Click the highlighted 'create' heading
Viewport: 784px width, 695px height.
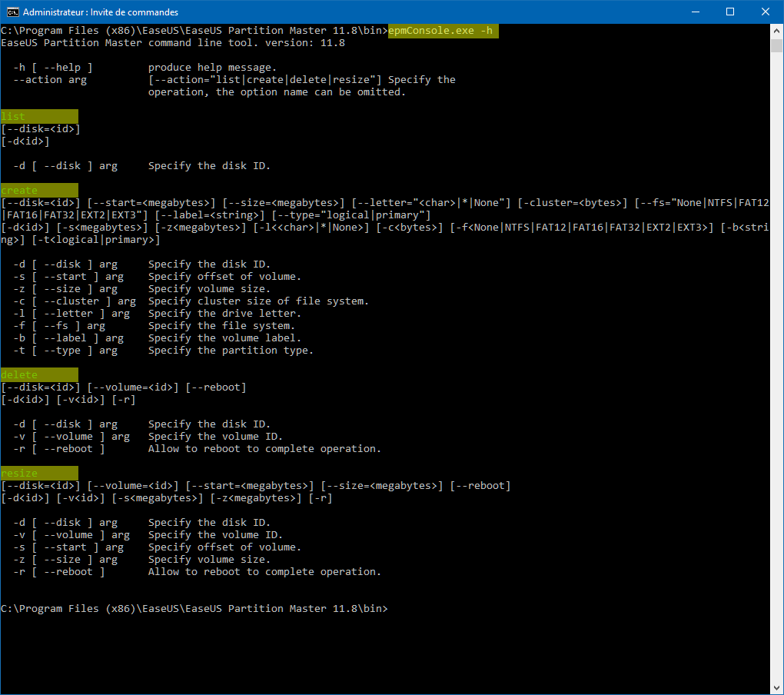tap(39, 191)
